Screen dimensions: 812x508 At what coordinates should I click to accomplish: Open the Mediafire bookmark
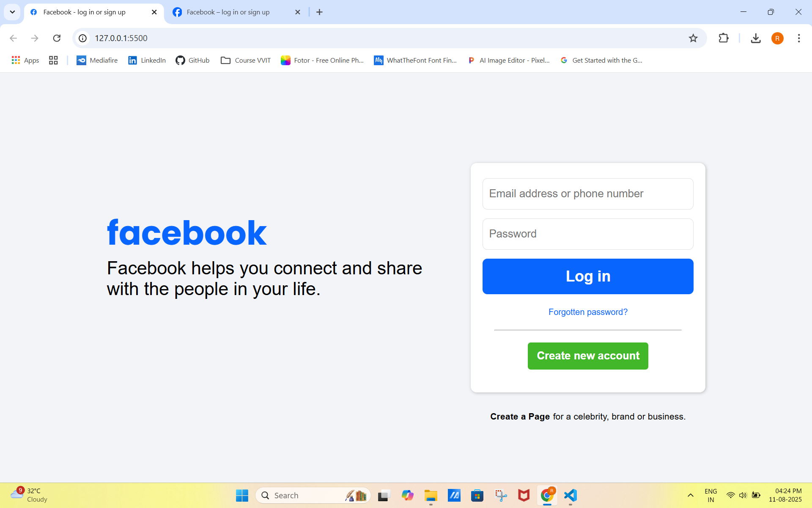97,60
